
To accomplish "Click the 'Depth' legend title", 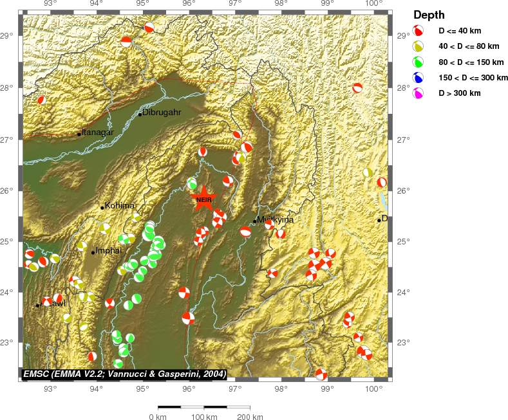I will (x=429, y=15).
